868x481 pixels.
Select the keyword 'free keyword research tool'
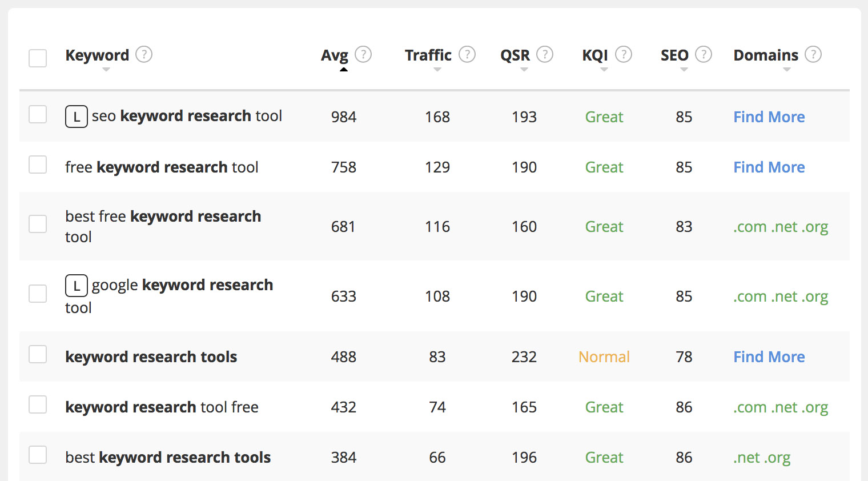coord(162,167)
